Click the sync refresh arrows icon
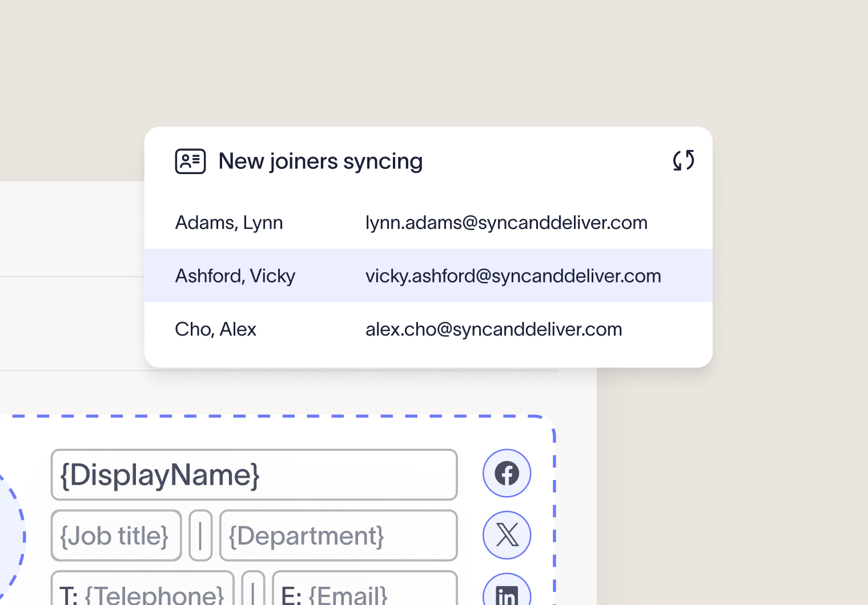The height and width of the screenshot is (605, 868). (x=683, y=160)
